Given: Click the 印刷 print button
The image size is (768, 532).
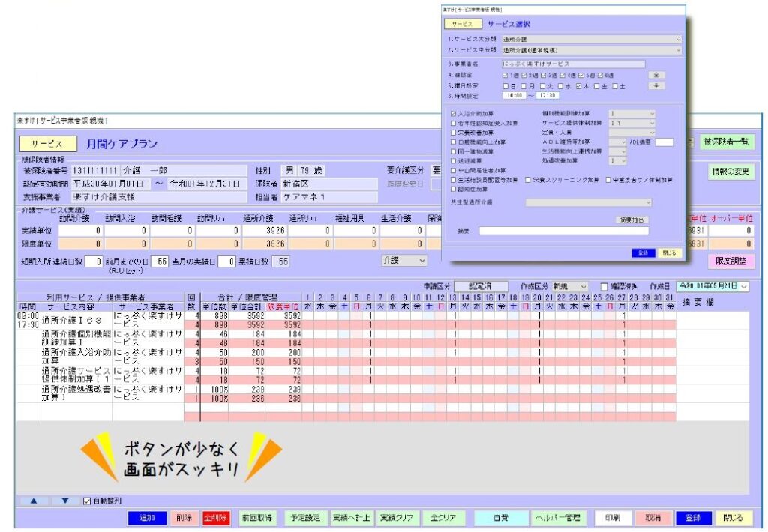Looking at the screenshot, I should pos(612,518).
